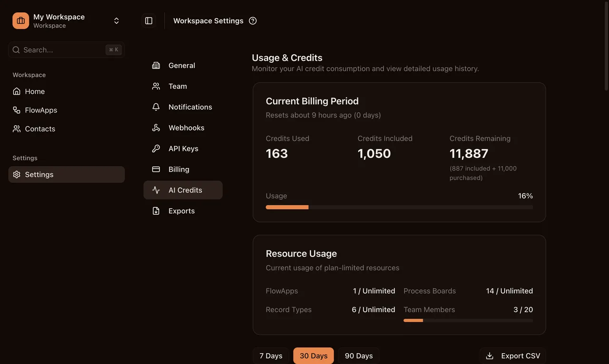Open Exports via the document icon

[156, 211]
